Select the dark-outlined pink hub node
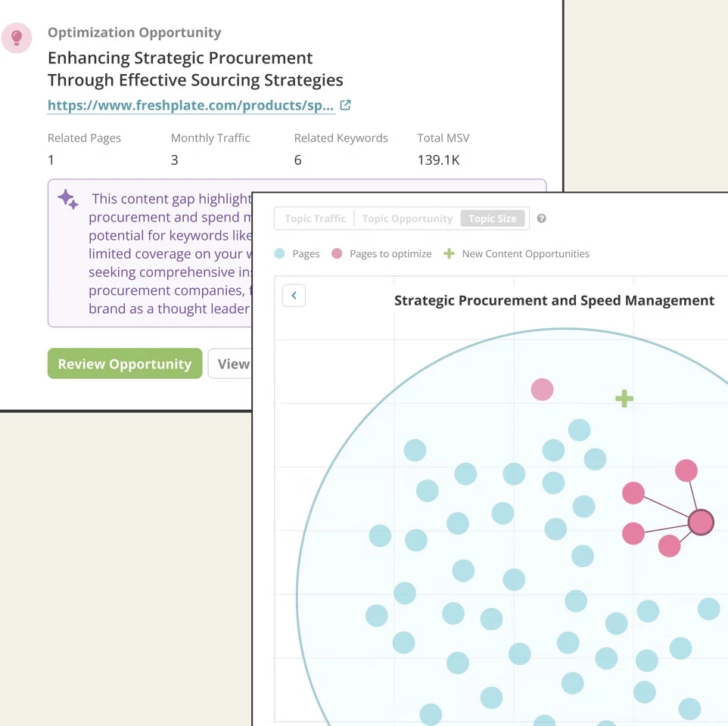This screenshot has width=728, height=726. point(701,523)
